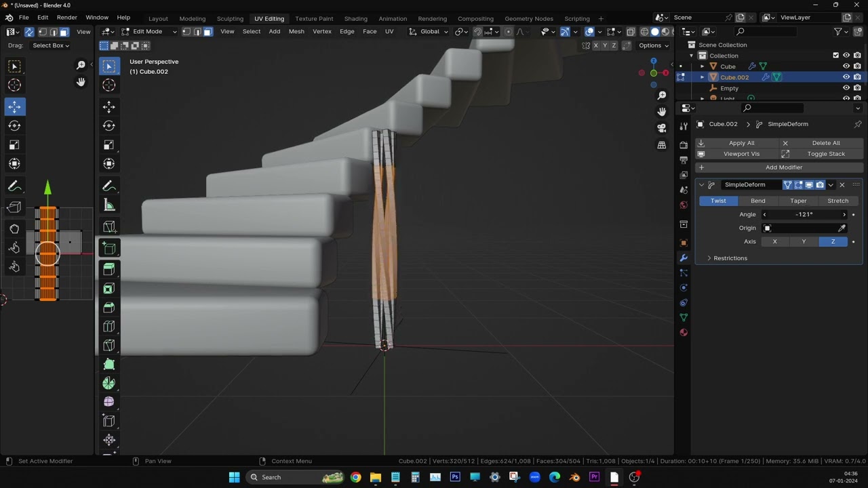868x488 pixels.
Task: Open the Render menu
Action: (66, 17)
